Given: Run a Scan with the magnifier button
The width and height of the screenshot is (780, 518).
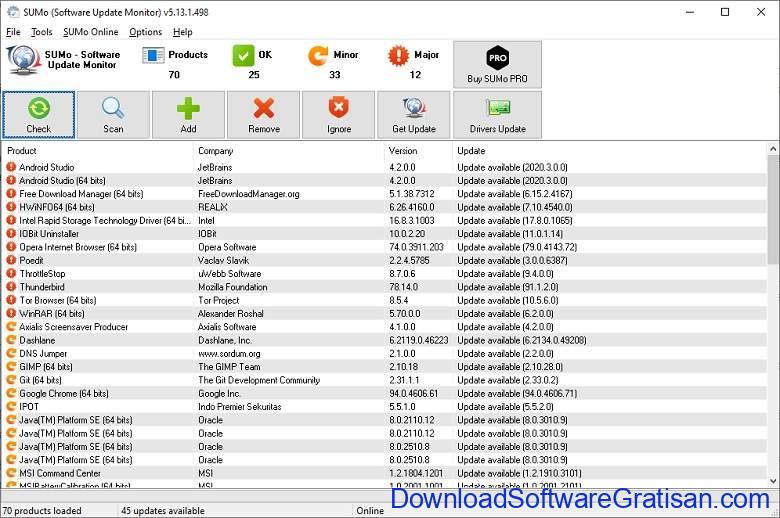Looking at the screenshot, I should [113, 114].
